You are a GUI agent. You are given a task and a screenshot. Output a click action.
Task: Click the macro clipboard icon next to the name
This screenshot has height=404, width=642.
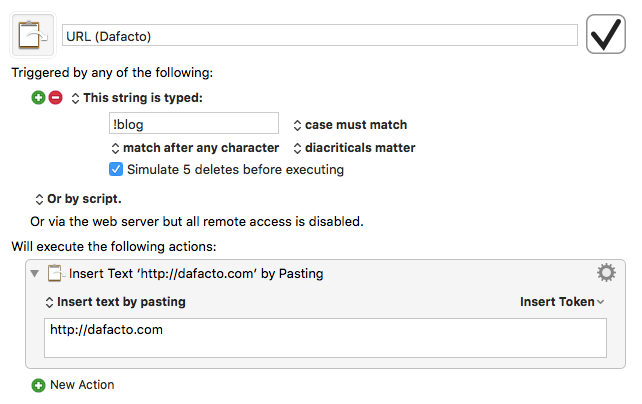click(33, 35)
